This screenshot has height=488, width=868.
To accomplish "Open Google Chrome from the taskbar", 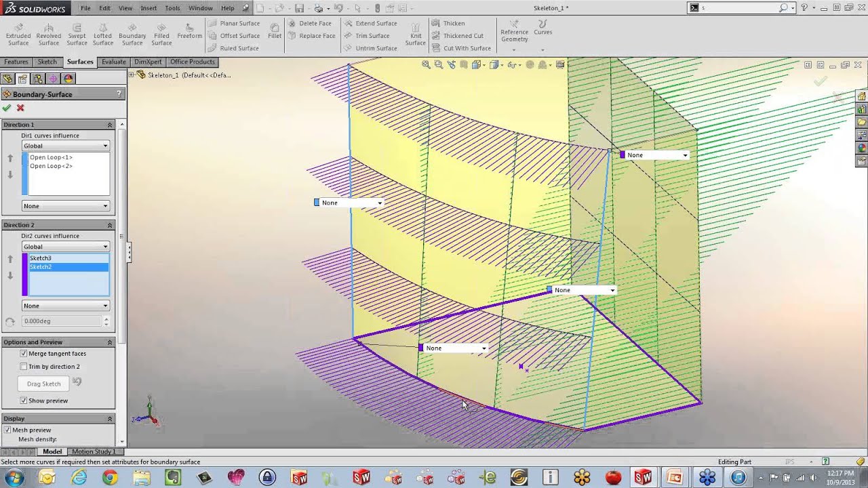I will (x=109, y=478).
